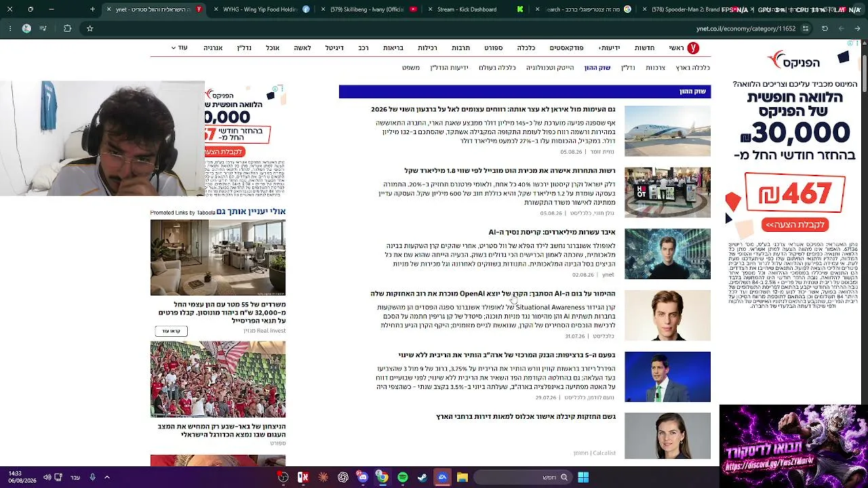Open the ידיעות+ navigation item

[609, 48]
